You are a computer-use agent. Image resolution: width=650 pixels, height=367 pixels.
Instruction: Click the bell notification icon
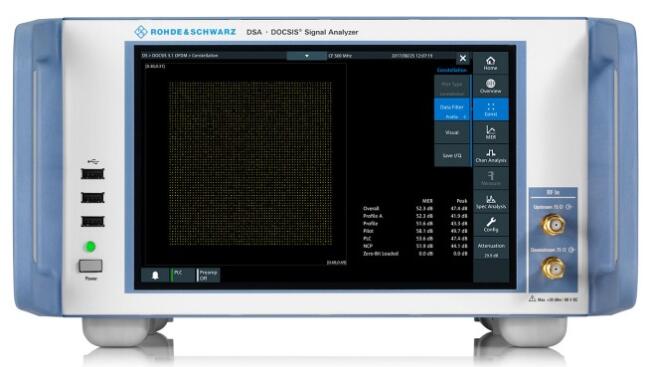point(155,275)
